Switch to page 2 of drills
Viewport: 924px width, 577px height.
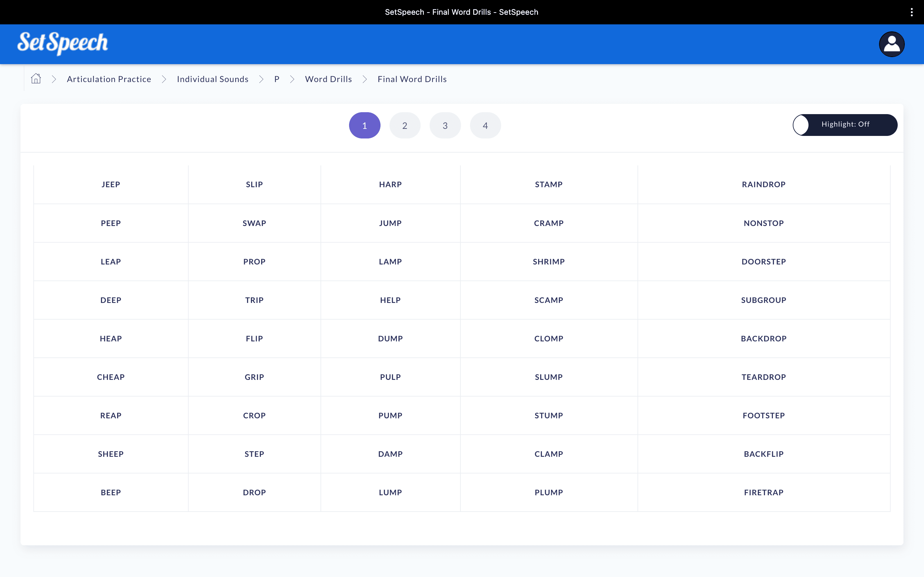405,126
